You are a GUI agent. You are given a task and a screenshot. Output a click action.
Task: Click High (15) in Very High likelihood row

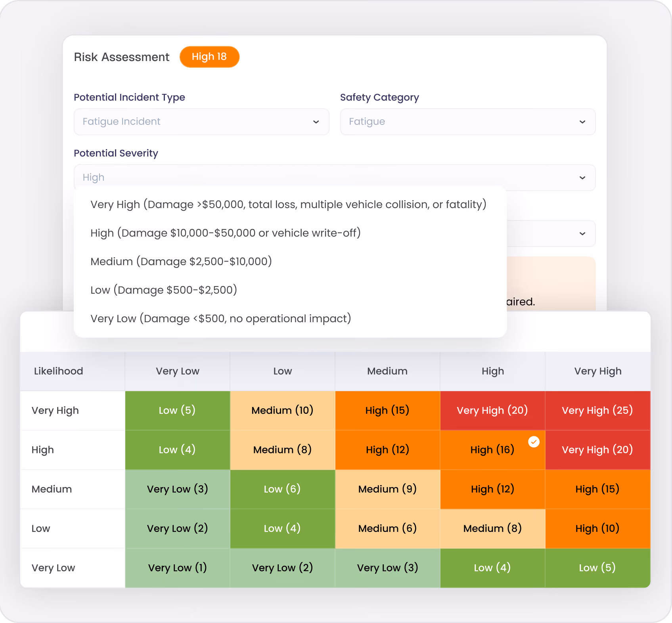coord(387,411)
